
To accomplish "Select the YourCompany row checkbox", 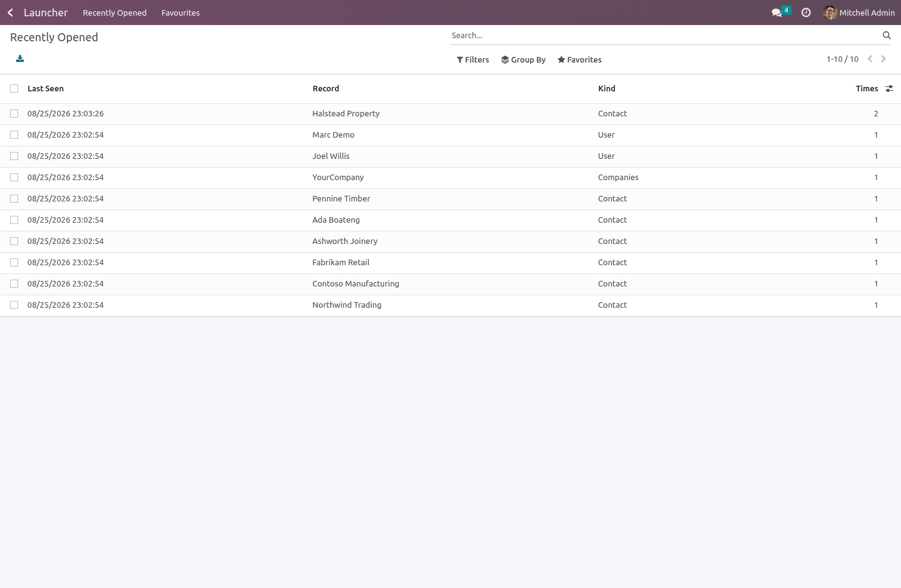I will coord(14,178).
